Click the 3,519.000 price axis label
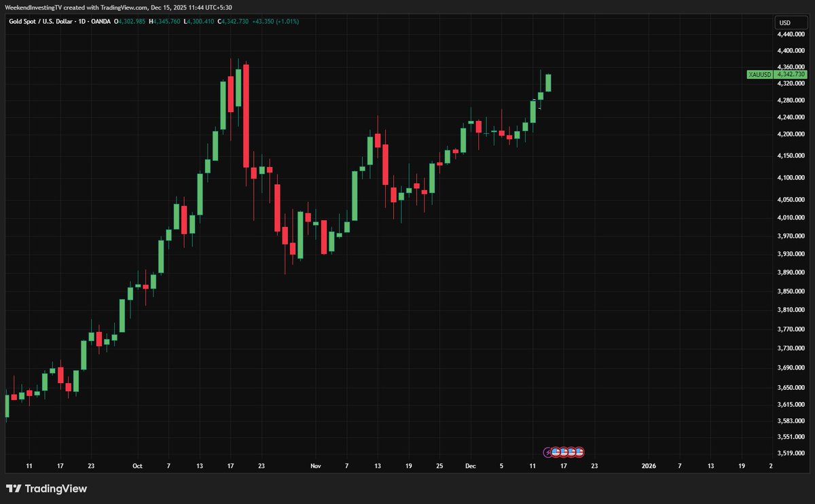The image size is (815, 504). (x=792, y=453)
